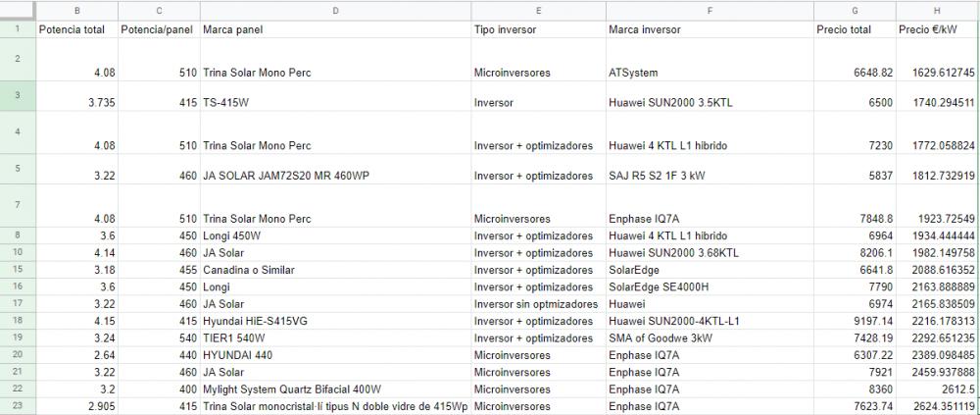Select the Huawei SUN2000 3.5KTL cell
The height and width of the screenshot is (415, 980).
click(x=710, y=96)
